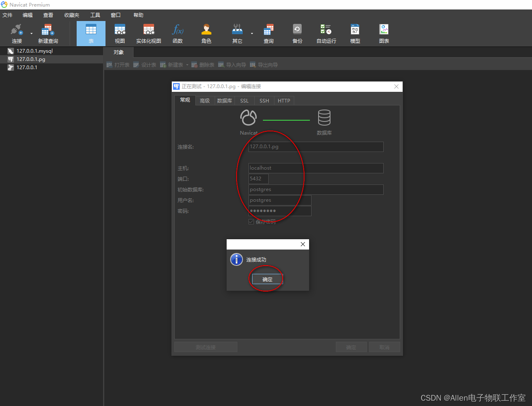Open the 窗口 menu
The width and height of the screenshot is (532, 406).
(116, 15)
